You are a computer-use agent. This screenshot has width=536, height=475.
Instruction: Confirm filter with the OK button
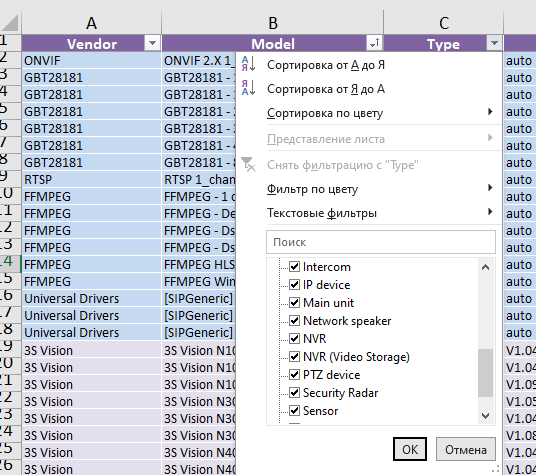(410, 449)
